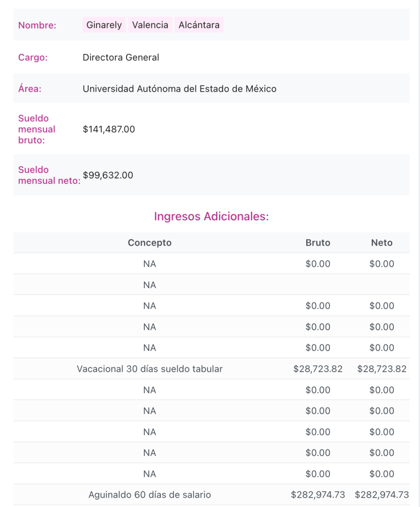Click the Cargo field label
This screenshot has height=507, width=420.
[33, 57]
